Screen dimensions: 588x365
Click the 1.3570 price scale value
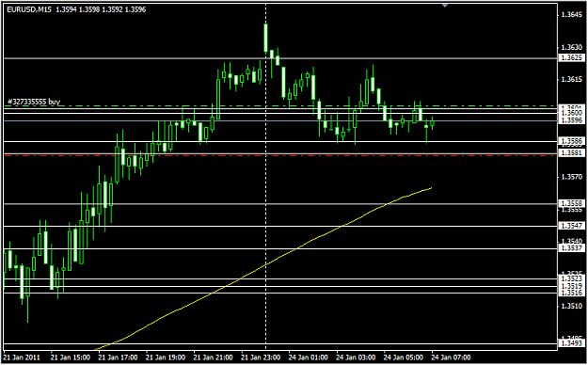(x=572, y=177)
